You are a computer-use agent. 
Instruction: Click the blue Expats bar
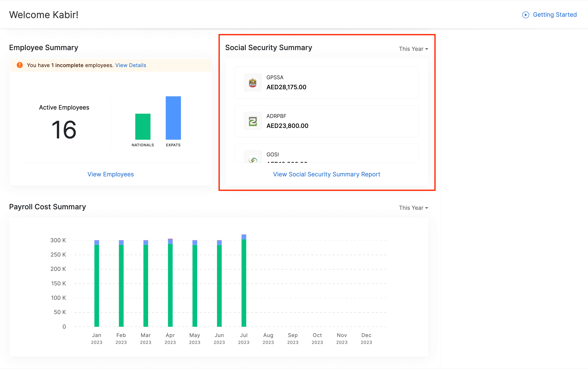pos(173,118)
